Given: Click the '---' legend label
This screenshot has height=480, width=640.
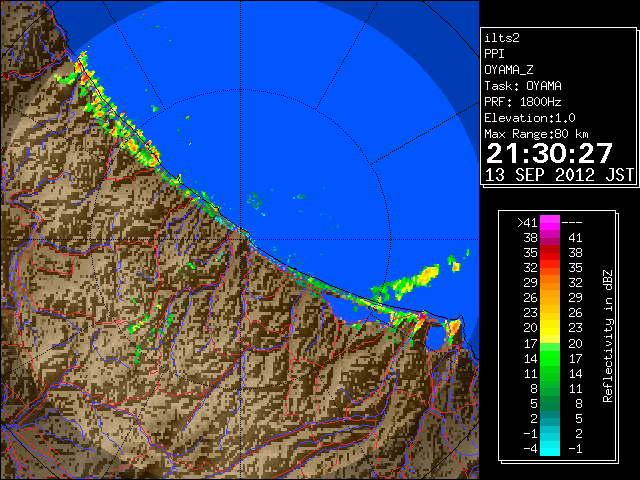Looking at the screenshot, I should 572,222.
